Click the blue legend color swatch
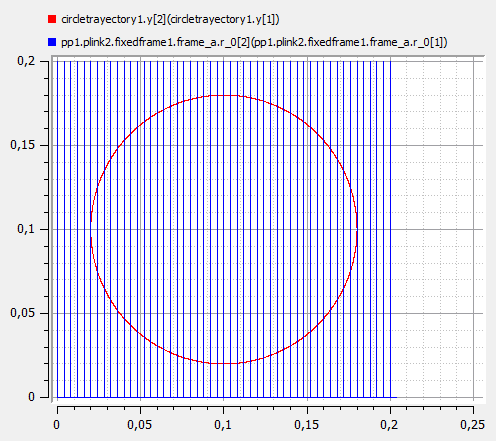Viewport: 496px width, 441px height. coord(52,42)
